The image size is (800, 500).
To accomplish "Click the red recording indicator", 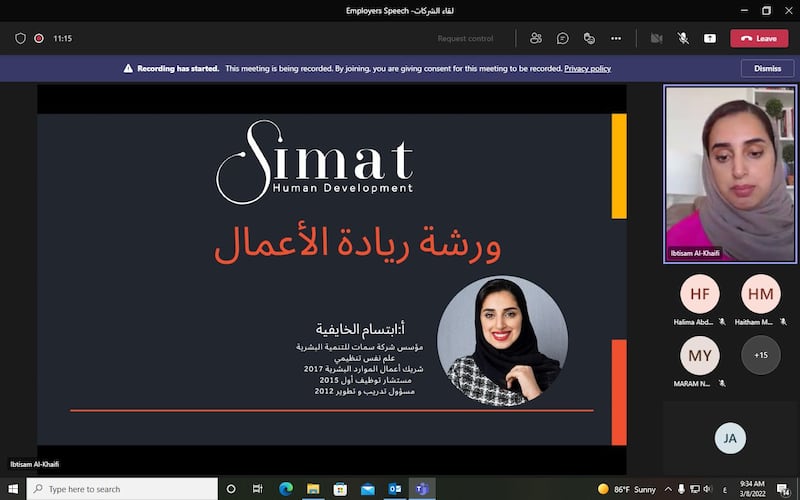I will pos(39,38).
